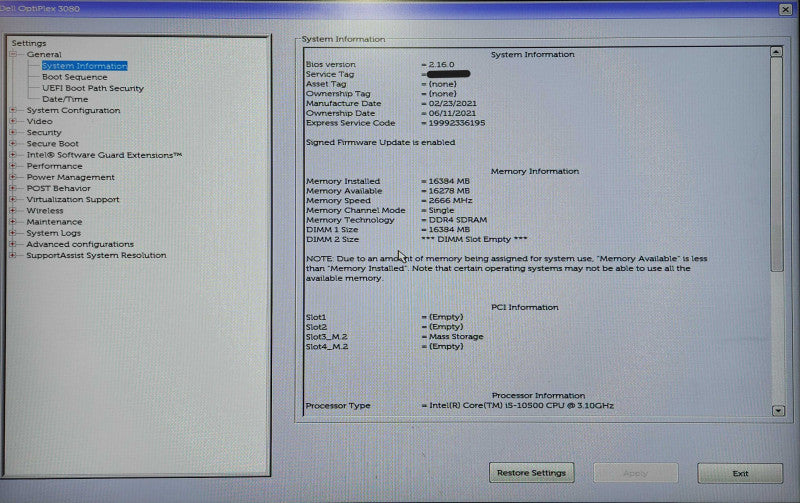Select the General category label
Screen dimensions: 800x503
tap(44, 55)
